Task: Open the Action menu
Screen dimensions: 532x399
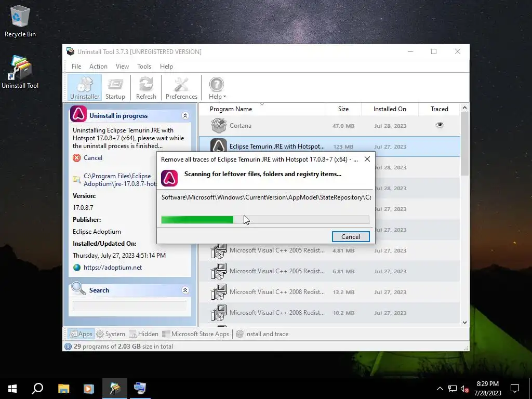Action: pyautogui.click(x=98, y=66)
